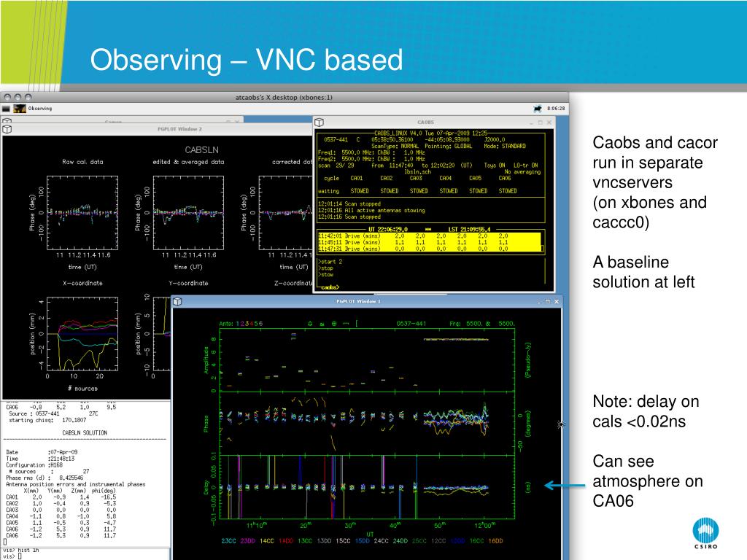Click the 'LST 21:09:55.4' time readout
This screenshot has width=747, height=560.
[469, 230]
